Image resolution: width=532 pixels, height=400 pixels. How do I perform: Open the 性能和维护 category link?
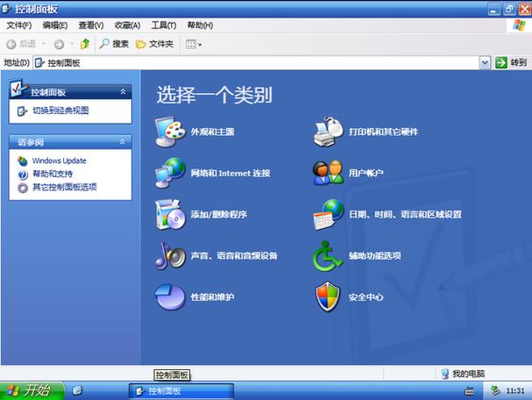[212, 297]
